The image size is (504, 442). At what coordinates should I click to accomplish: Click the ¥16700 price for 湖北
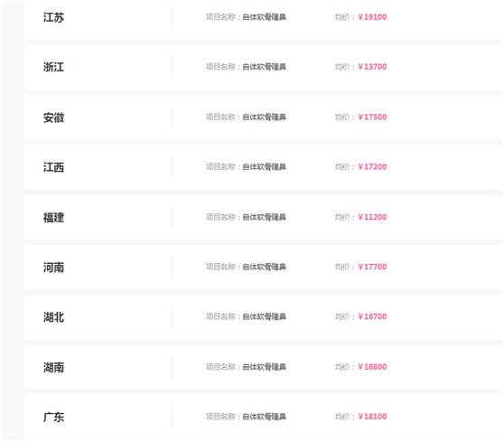[x=372, y=317]
